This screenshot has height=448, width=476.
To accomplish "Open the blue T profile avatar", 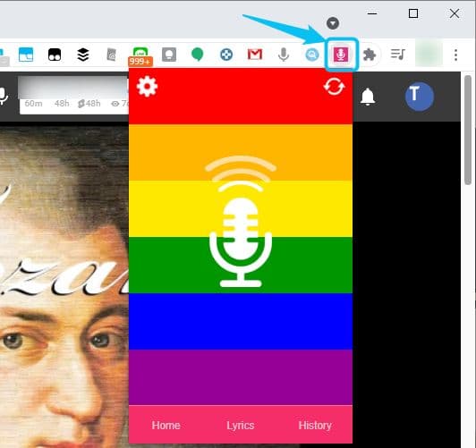I will (x=420, y=97).
